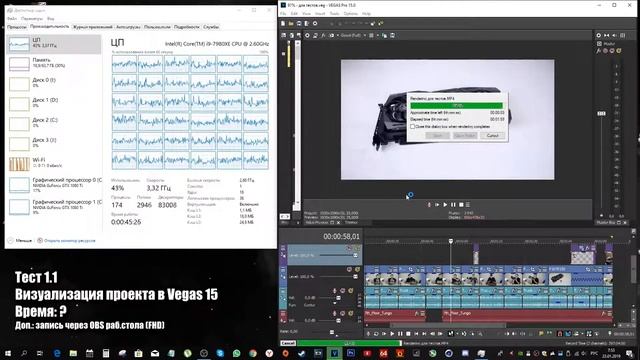The width and height of the screenshot is (640, 360).
Task: Open Overlays dropdown arrow in preview toolbar
Action: [378, 36]
